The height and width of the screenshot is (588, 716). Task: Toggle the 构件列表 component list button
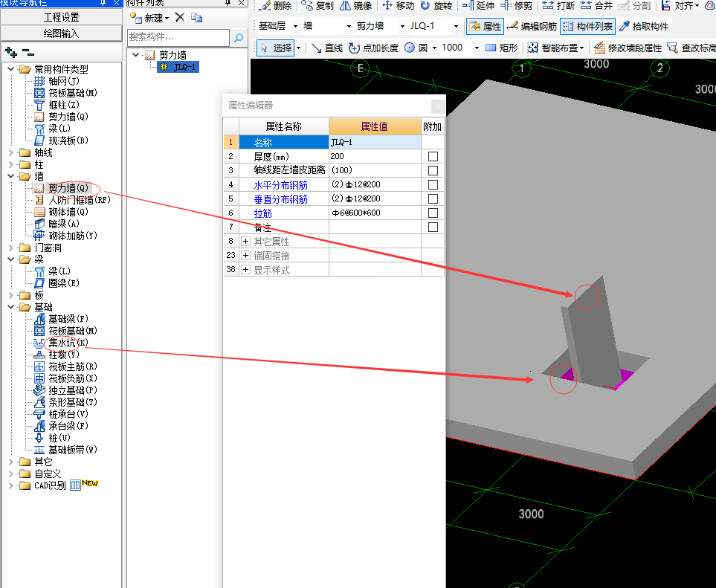(587, 27)
